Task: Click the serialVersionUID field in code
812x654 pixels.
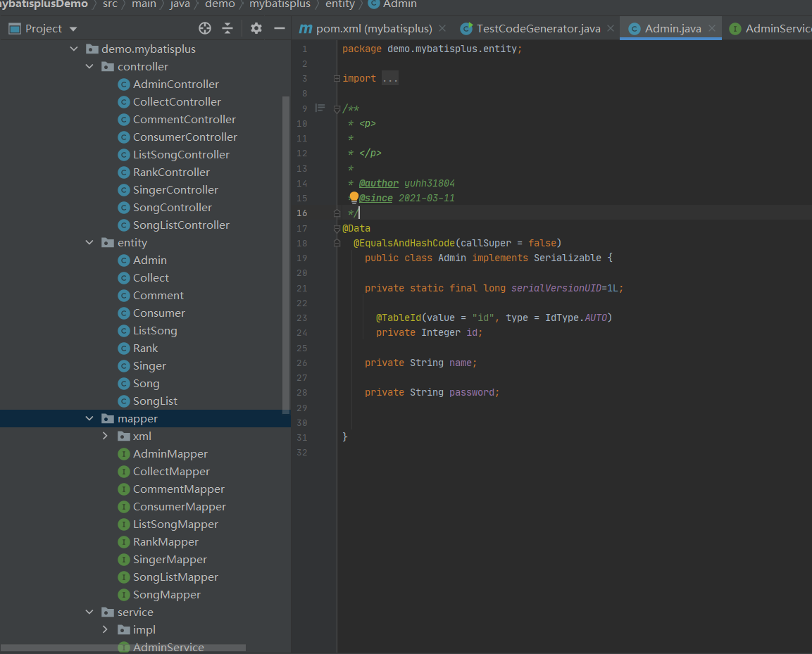Action: (556, 288)
